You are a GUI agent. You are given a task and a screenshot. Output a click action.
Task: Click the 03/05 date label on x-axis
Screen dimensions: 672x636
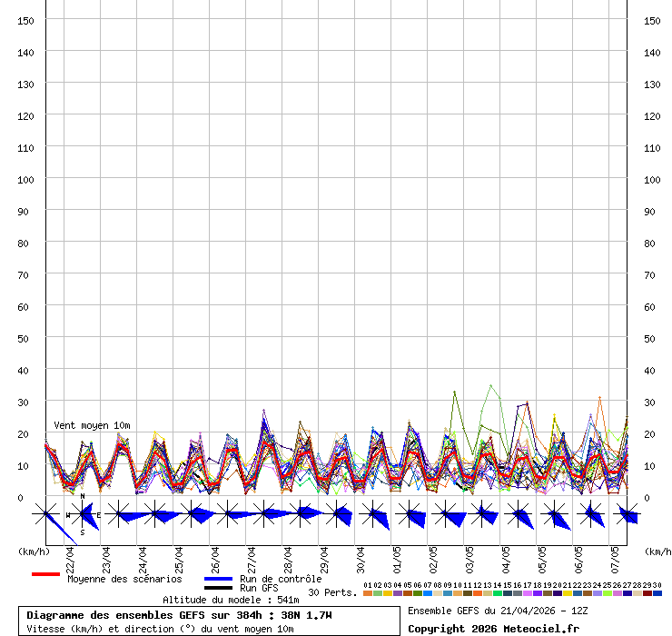469,556
